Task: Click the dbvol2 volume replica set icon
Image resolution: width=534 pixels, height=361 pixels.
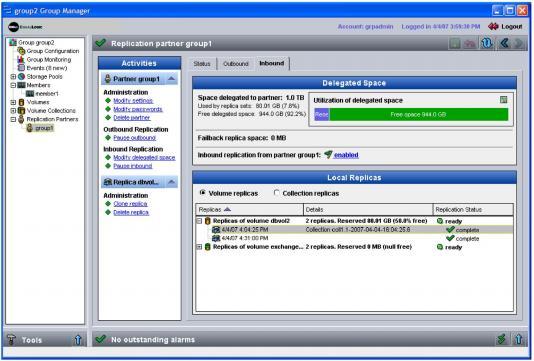Action: [x=207, y=221]
